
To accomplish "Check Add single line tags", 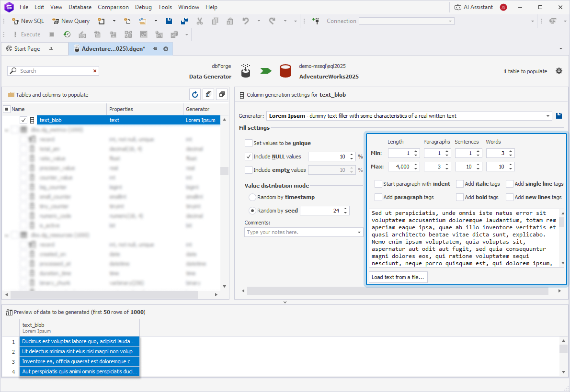I will pyautogui.click(x=510, y=184).
